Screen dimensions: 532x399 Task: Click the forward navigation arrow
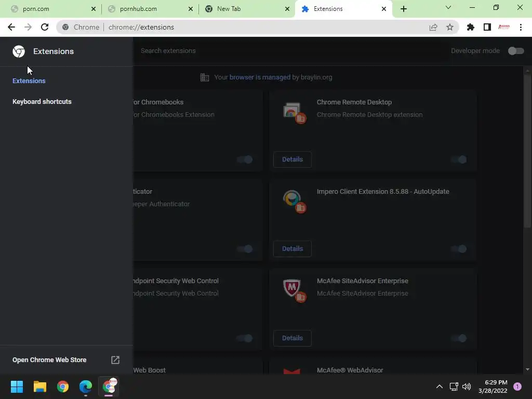pos(28,27)
